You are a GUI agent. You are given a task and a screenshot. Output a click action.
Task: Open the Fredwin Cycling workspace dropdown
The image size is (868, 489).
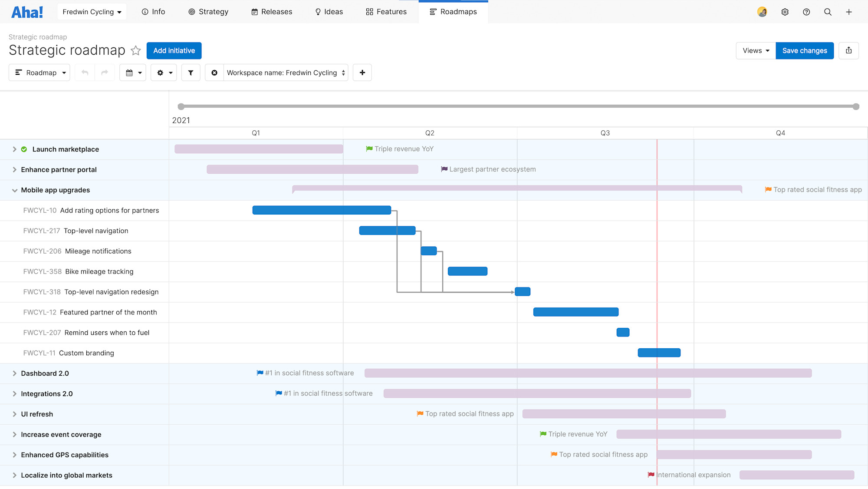(92, 12)
